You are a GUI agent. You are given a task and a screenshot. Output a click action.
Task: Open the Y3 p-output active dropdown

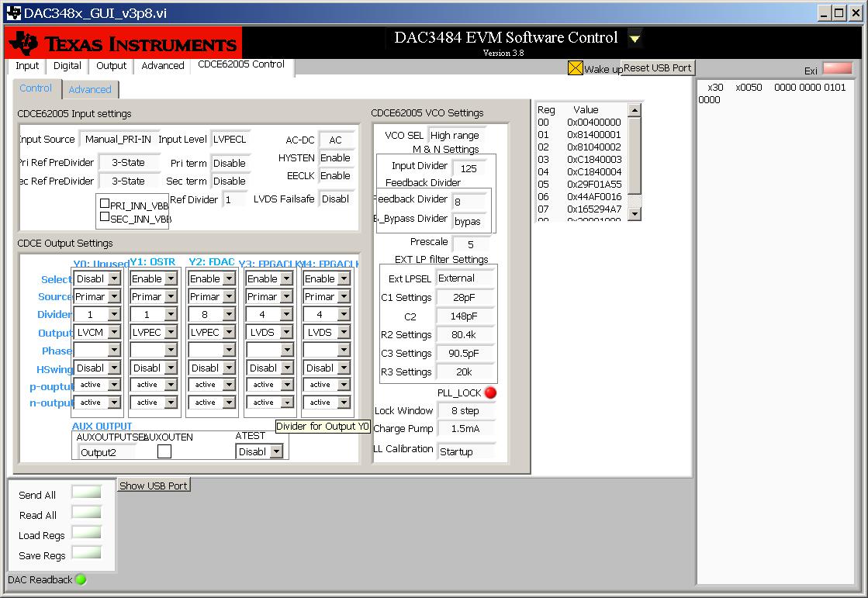270,384
